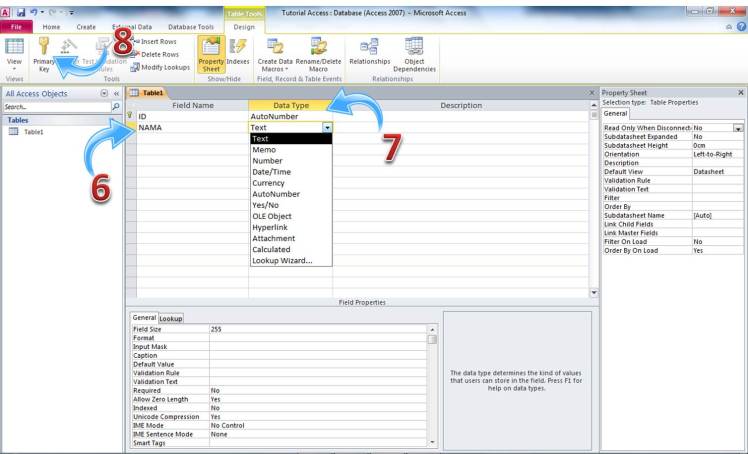Close the Property Sheet pane

click(x=738, y=92)
